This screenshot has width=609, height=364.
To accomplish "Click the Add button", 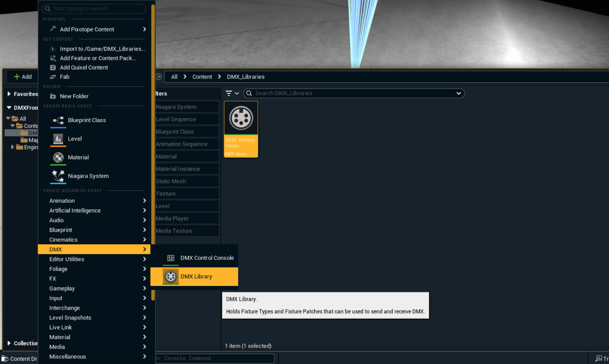I will (x=23, y=77).
